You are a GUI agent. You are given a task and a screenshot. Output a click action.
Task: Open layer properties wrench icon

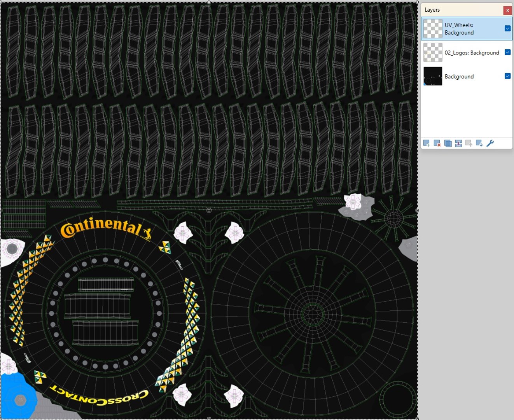pyautogui.click(x=490, y=143)
